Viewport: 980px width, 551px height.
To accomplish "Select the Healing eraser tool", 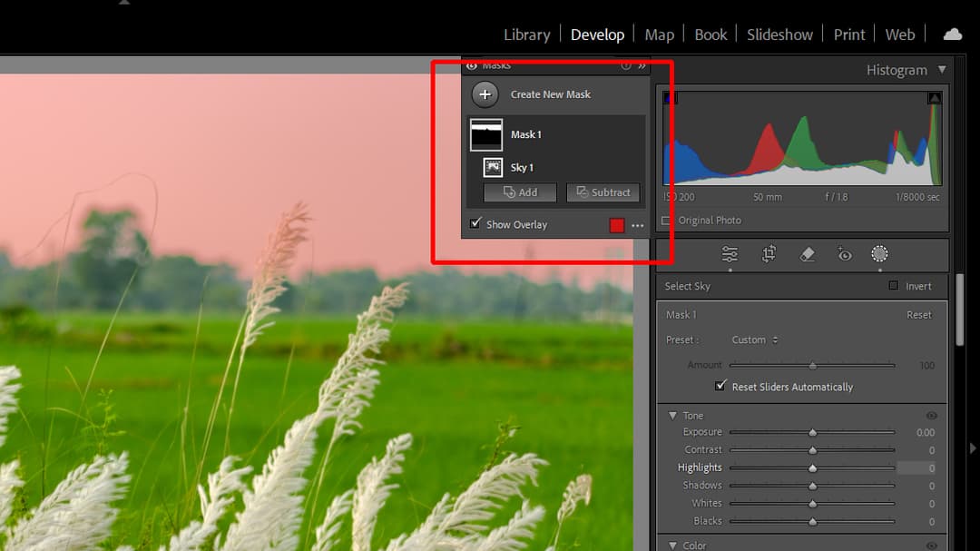I will (x=807, y=254).
